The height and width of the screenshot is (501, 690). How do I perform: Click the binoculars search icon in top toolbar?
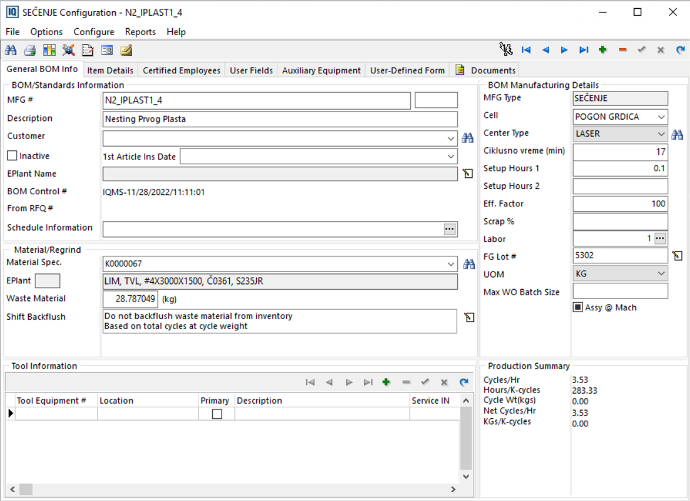[x=10, y=50]
